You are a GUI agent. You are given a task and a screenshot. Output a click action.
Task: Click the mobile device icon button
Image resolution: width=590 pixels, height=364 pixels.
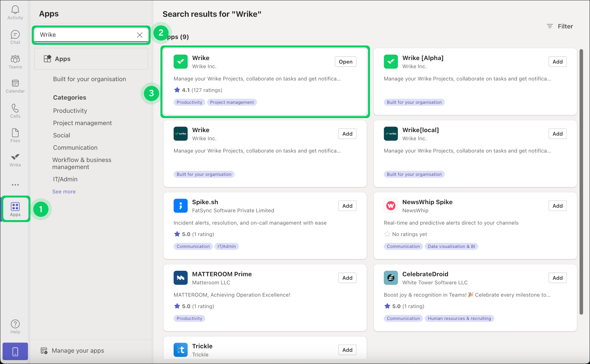pos(15,352)
